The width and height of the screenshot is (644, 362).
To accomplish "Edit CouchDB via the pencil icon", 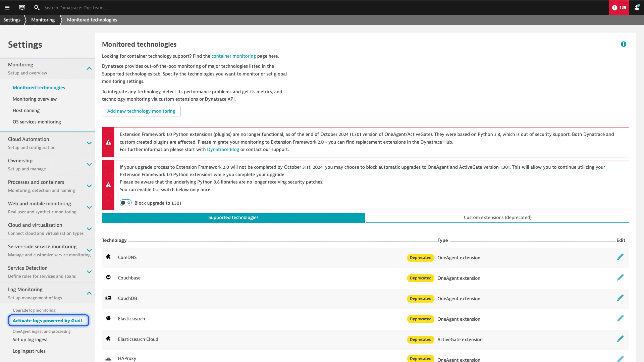I will 620,298.
